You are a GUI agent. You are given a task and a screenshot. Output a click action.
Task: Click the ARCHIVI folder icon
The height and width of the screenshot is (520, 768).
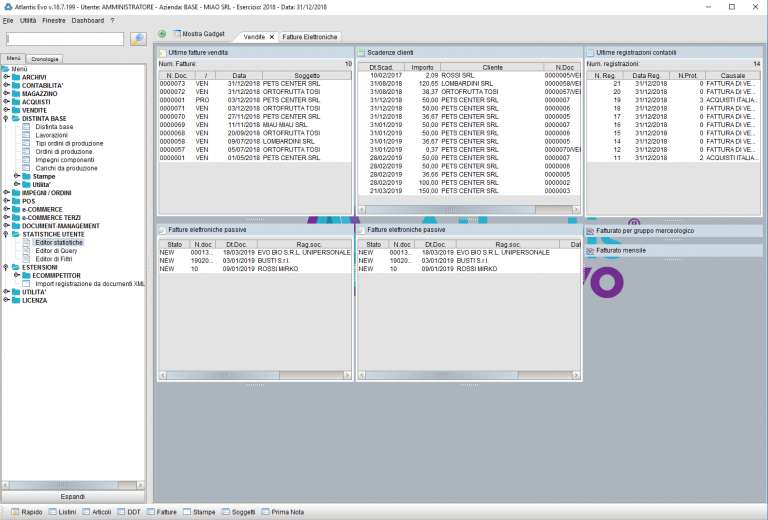click(16, 77)
